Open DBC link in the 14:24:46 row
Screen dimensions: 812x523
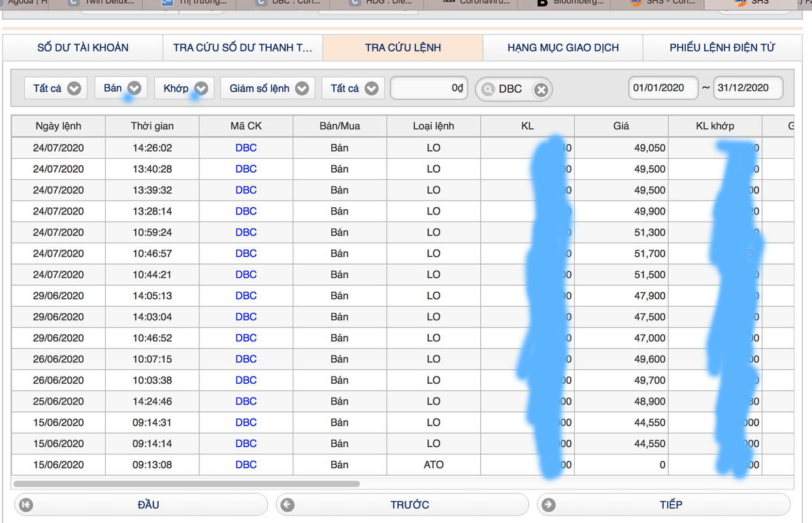(246, 401)
